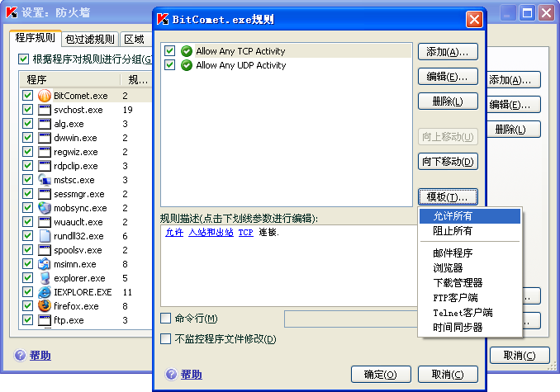This screenshot has width=560, height=392.
Task: Click 编辑(E)... in firewall settings window
Action: click(x=514, y=105)
